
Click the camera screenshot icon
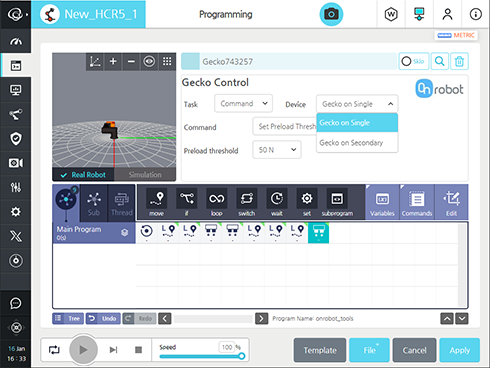coord(331,14)
